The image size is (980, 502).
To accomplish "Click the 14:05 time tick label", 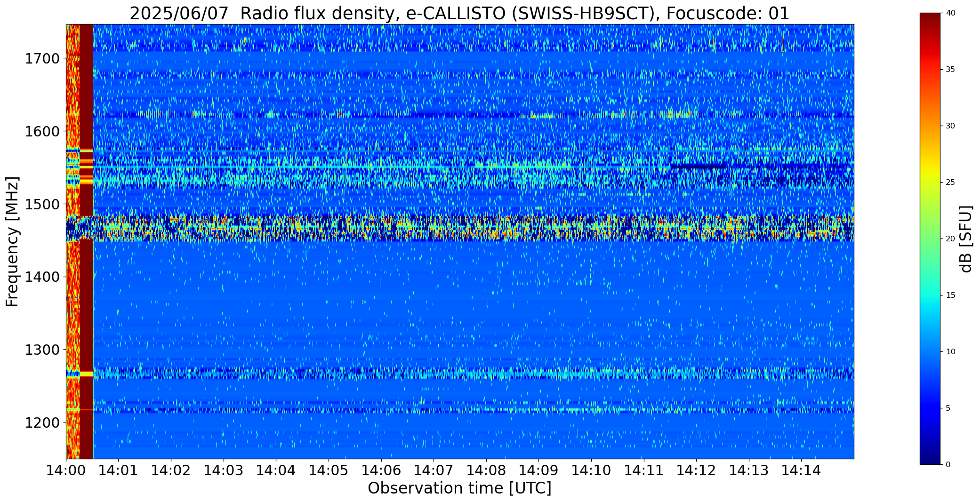I will pos(329,470).
